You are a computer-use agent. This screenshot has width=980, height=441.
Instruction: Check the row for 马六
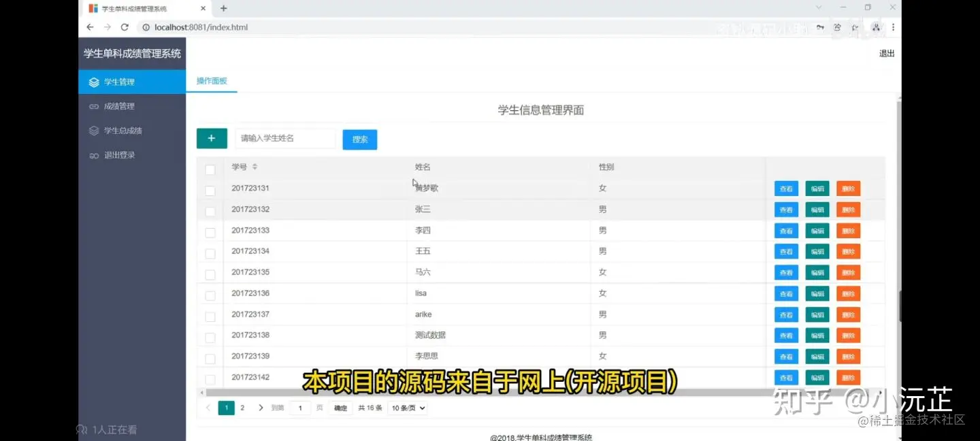coord(210,275)
